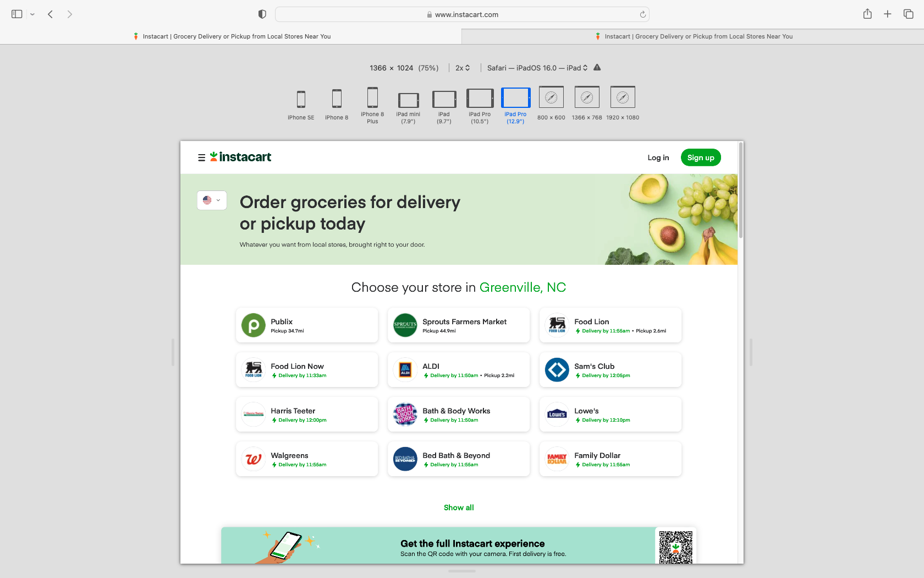Choose the 1366 × 768 viewport preset
The width and height of the screenshot is (924, 578).
click(587, 103)
